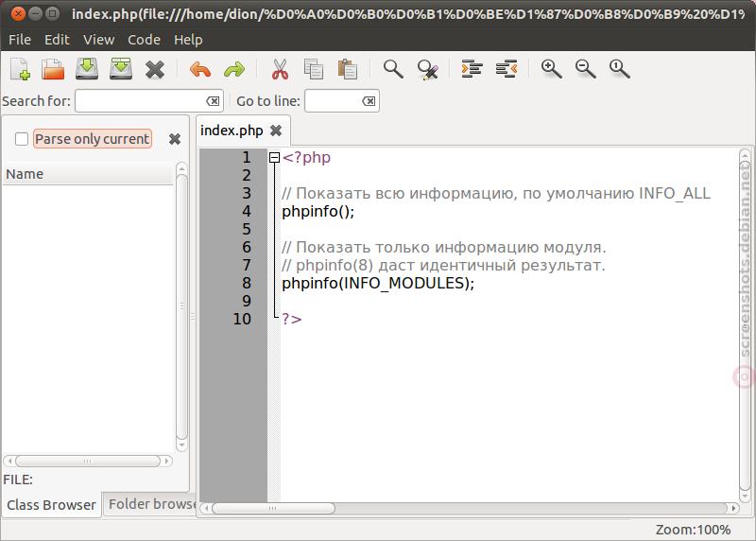Click the Save As toolbar icon

[x=121, y=69]
